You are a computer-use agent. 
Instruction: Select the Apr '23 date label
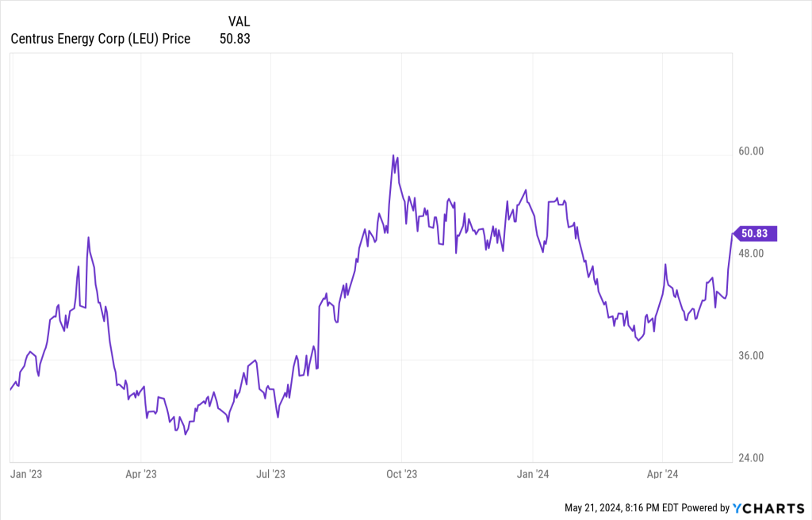[x=140, y=474]
